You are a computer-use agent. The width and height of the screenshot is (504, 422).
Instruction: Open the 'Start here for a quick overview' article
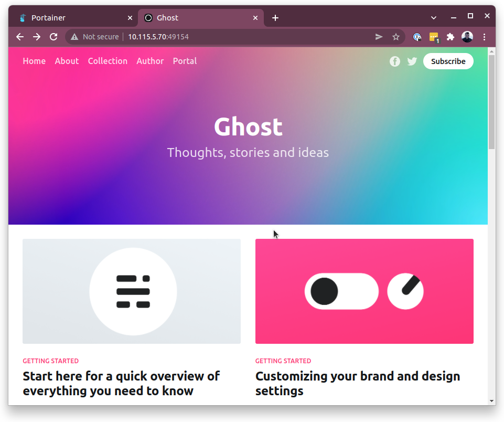[x=121, y=383]
